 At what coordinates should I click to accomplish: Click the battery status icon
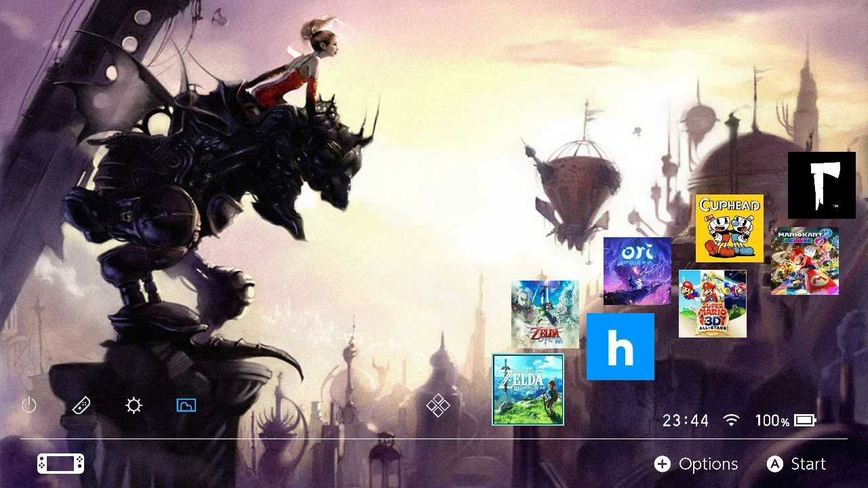805,420
